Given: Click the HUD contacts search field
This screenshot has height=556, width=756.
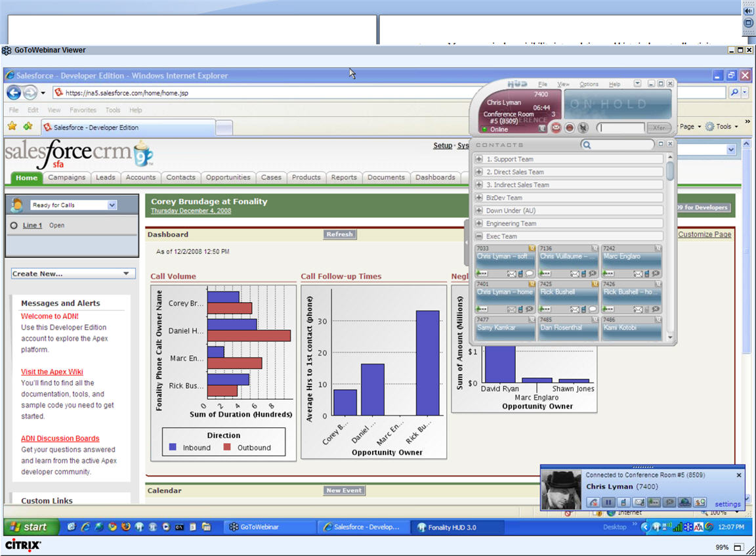Looking at the screenshot, I should coord(620,144).
